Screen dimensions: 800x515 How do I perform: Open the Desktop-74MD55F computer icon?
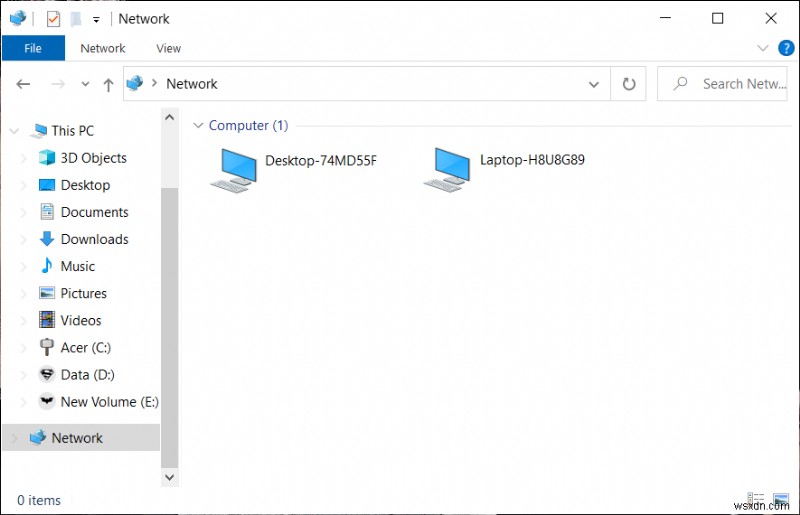coord(234,166)
